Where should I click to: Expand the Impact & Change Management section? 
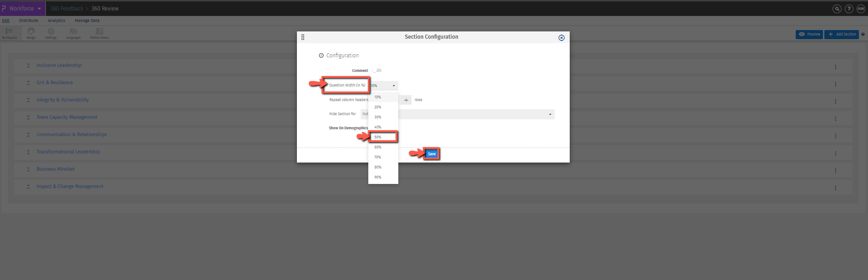(28, 187)
